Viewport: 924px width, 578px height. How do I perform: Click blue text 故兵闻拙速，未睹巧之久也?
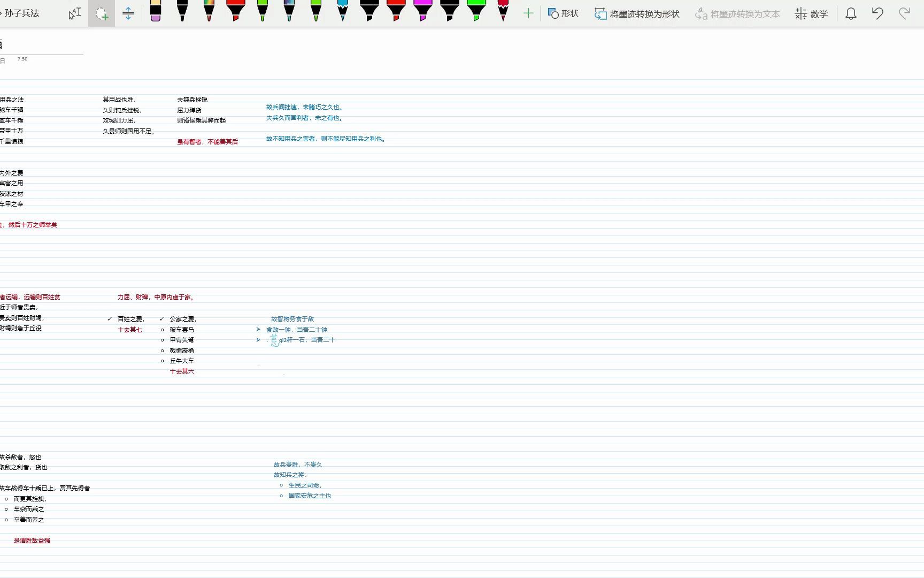pos(304,107)
